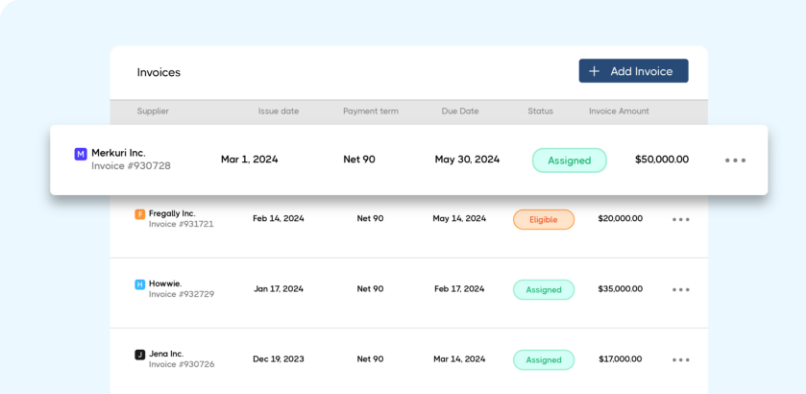Viewport: 806px width, 394px height.
Task: Click the $35,000.00 invoice amount
Action: pyautogui.click(x=620, y=289)
